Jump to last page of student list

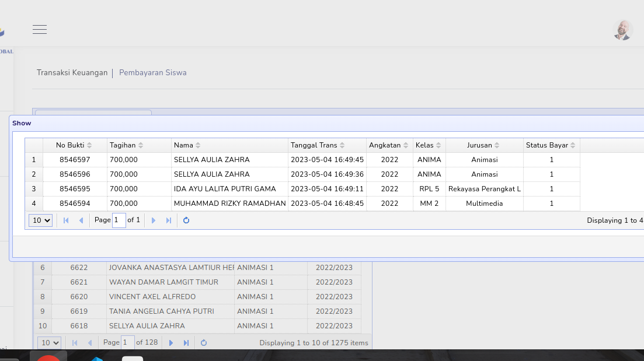click(x=186, y=343)
